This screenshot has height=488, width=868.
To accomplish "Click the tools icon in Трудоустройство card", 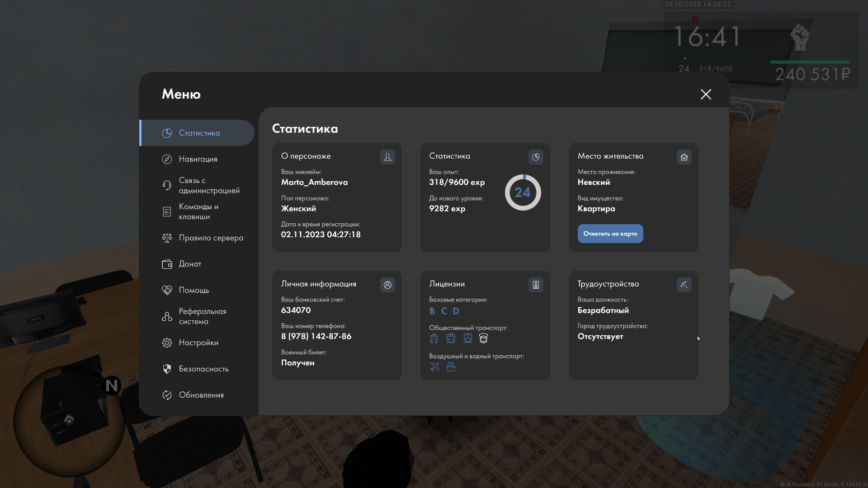I will click(x=684, y=285).
